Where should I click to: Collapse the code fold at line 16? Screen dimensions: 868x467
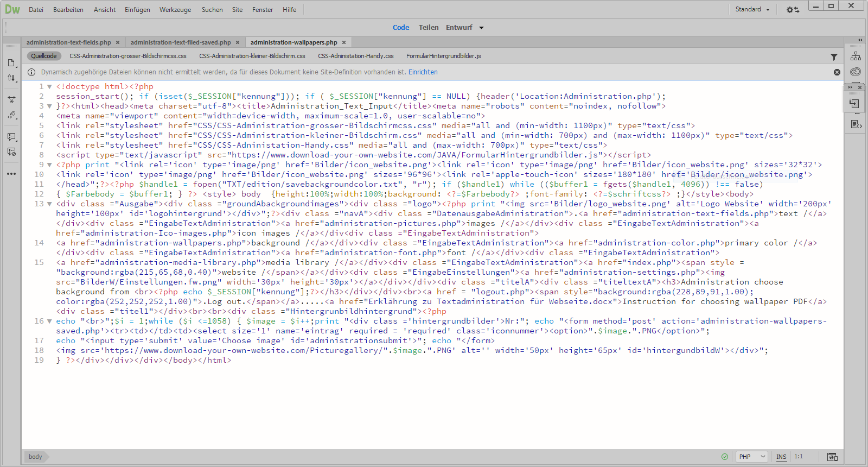pos(49,321)
